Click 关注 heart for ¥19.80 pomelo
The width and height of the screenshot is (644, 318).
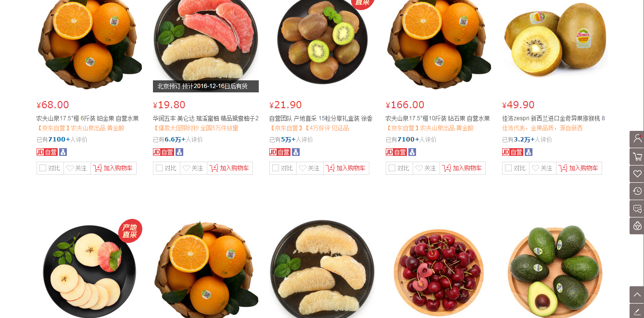(193, 168)
